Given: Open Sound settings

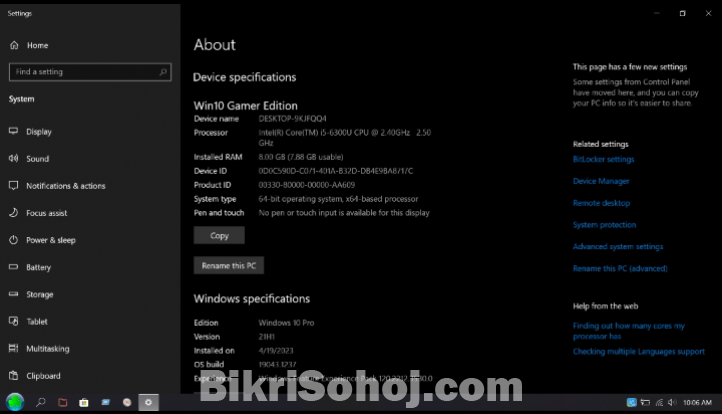Looking at the screenshot, I should 37,159.
